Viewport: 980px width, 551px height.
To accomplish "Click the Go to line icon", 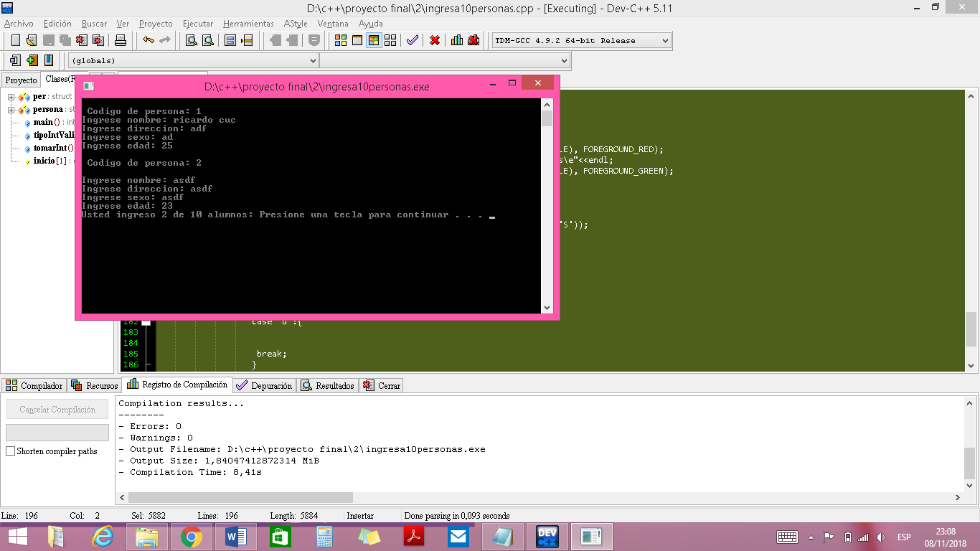I will click(x=247, y=40).
